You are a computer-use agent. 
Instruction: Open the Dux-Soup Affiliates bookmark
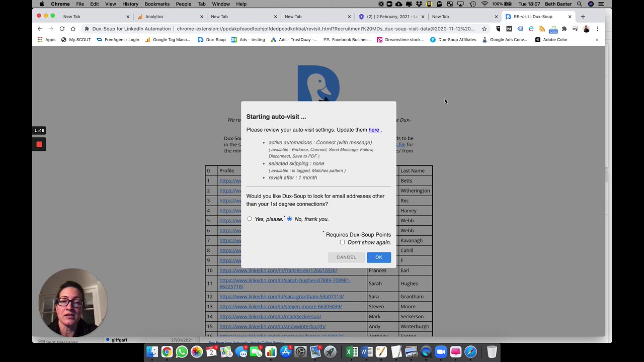[x=453, y=40]
